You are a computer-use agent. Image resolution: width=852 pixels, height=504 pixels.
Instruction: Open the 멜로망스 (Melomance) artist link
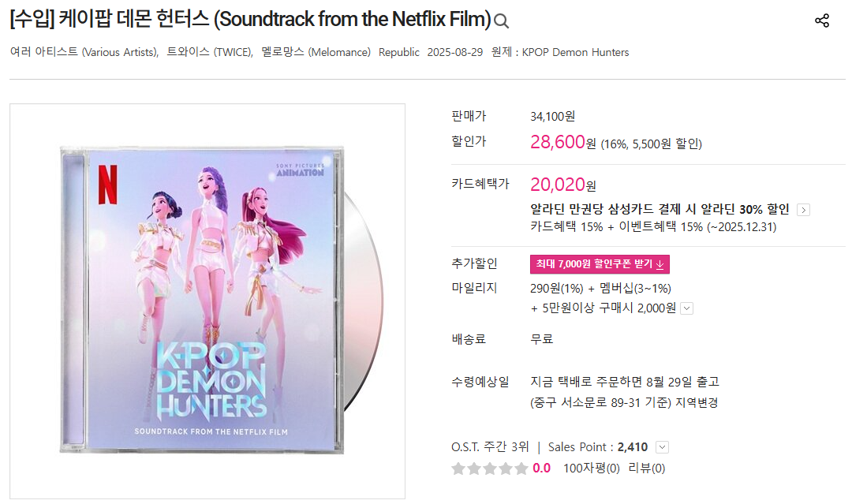316,52
